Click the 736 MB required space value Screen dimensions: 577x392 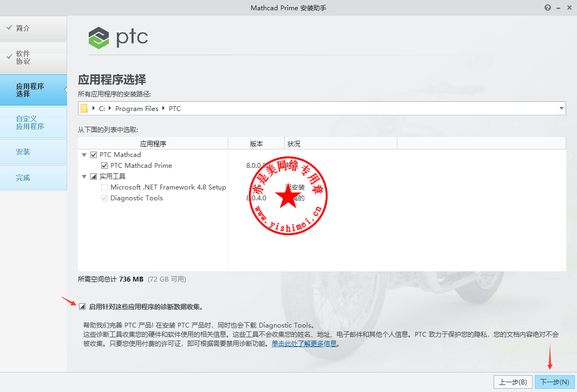pyautogui.click(x=131, y=279)
